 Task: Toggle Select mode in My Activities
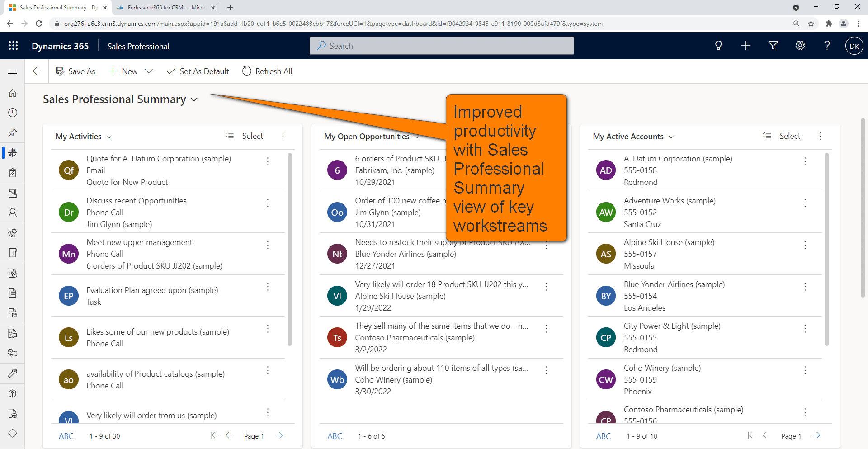point(245,136)
